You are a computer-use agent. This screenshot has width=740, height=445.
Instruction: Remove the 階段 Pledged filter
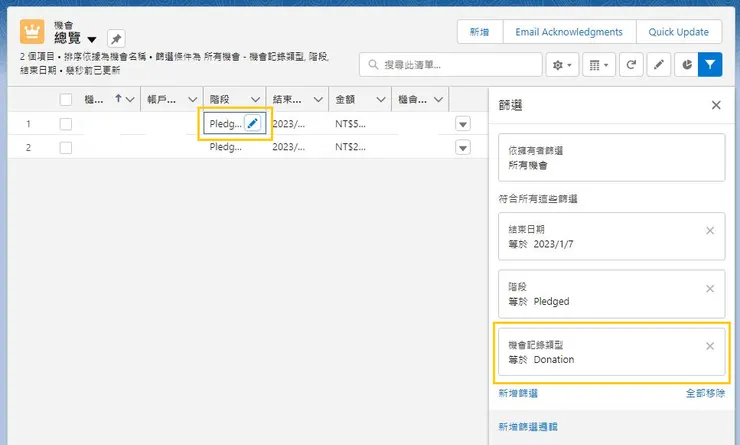pyautogui.click(x=710, y=288)
